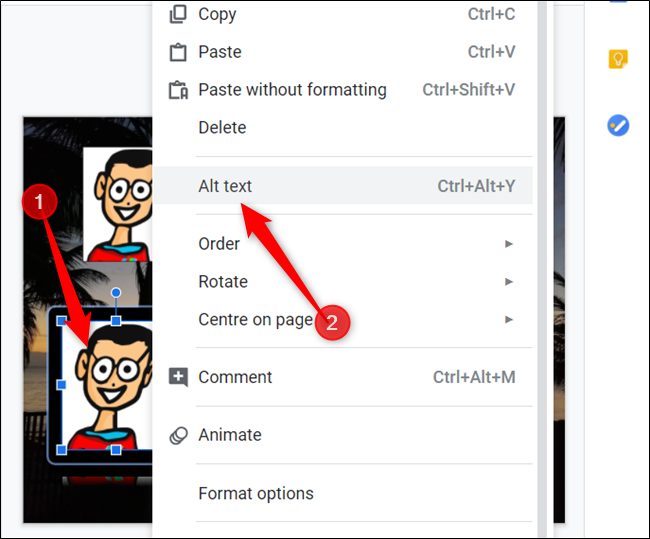Expand Centre on page submenu arrow
The image size is (650, 539).
click(x=509, y=319)
